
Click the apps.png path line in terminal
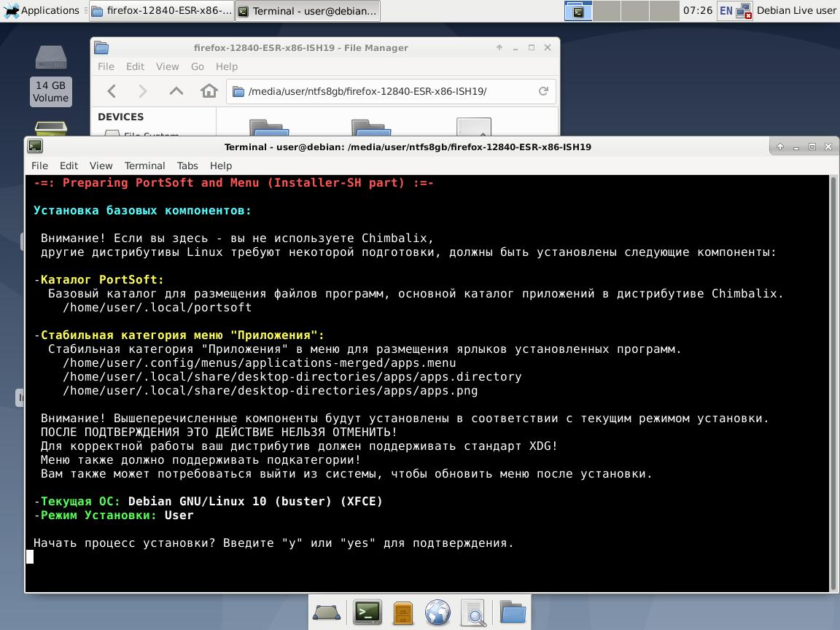point(270,391)
